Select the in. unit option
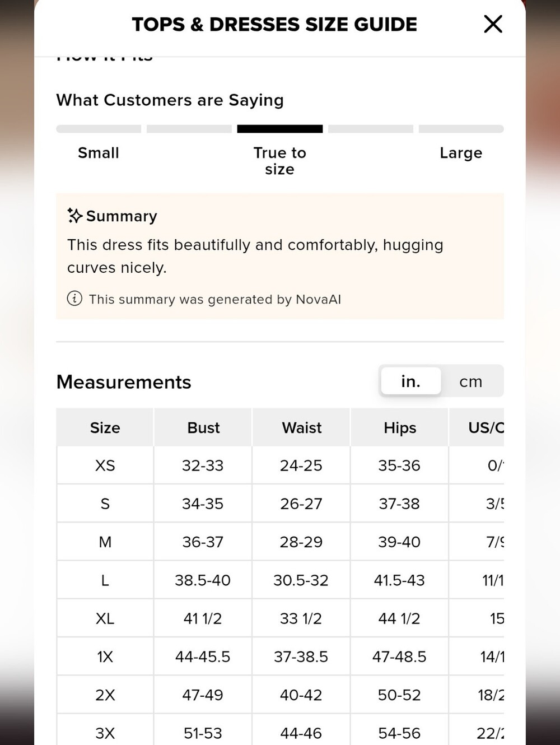560x745 pixels. 410,381
